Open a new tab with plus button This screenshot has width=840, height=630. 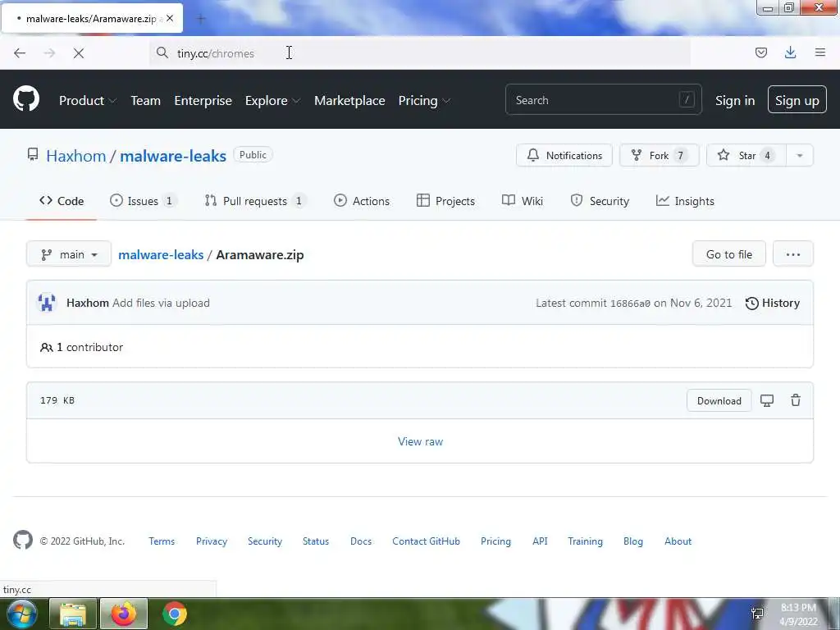[x=201, y=20]
